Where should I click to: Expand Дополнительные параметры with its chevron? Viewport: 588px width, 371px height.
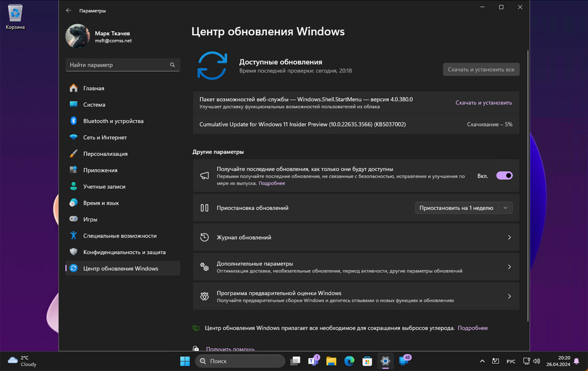point(509,267)
